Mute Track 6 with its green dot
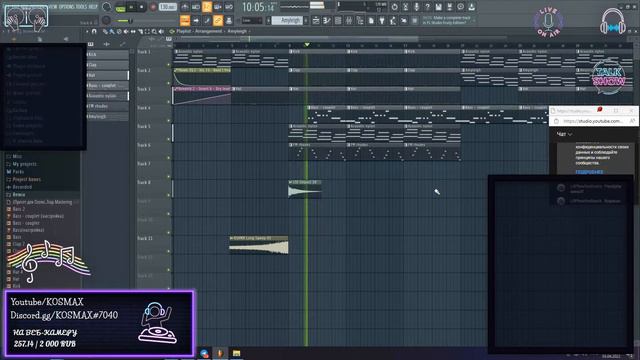This screenshot has width=640, height=360. (x=169, y=158)
